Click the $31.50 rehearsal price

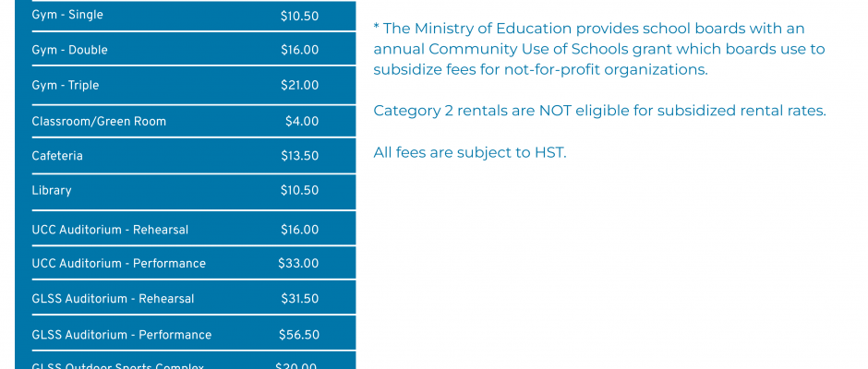click(299, 299)
